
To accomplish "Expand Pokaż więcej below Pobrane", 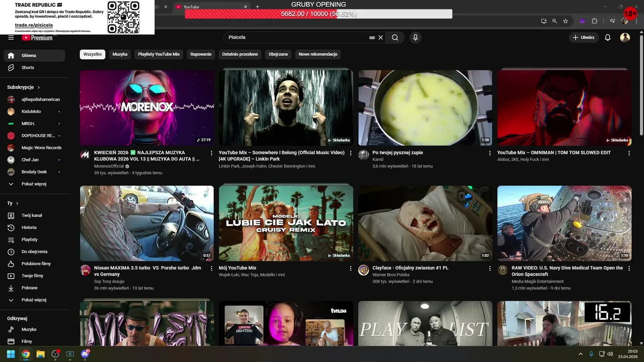I will click(34, 300).
